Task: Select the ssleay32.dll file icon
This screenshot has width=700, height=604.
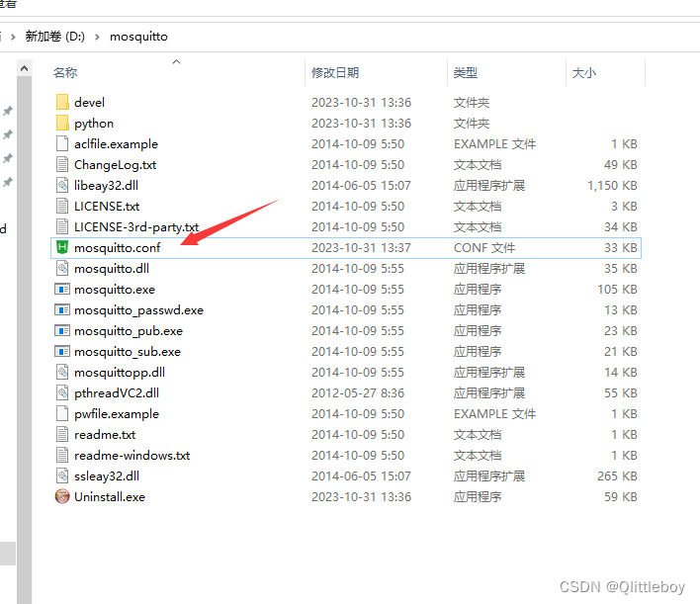Action: click(62, 475)
